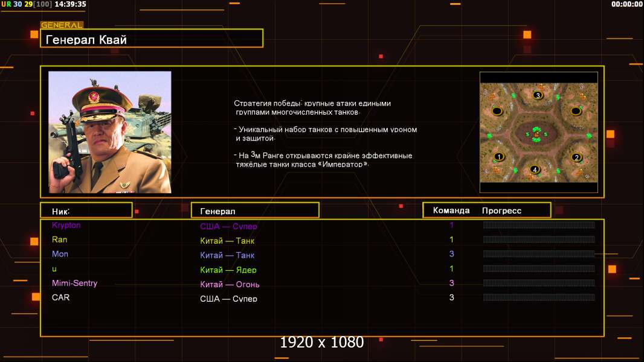Click the 14:39:35 clock overlay

tap(70, 4)
